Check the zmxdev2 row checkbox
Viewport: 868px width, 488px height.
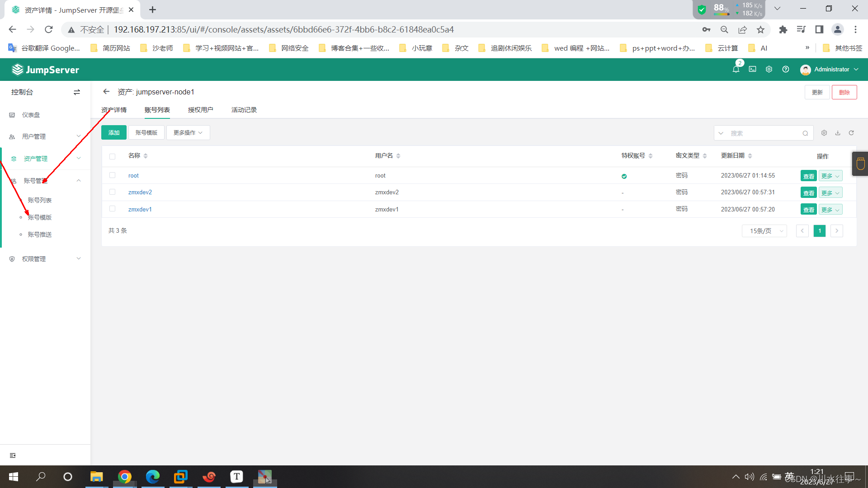click(113, 192)
